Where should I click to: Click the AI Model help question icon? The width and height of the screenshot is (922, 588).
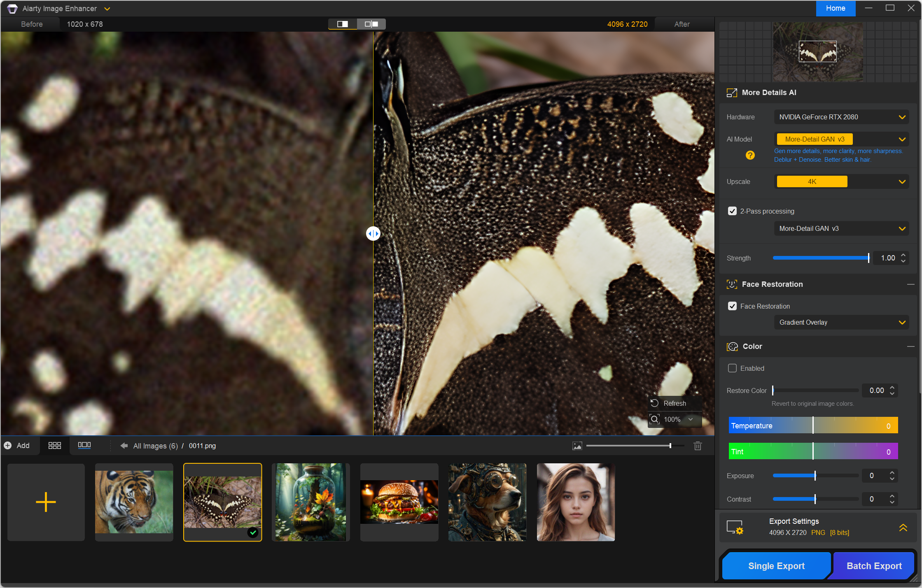point(750,155)
